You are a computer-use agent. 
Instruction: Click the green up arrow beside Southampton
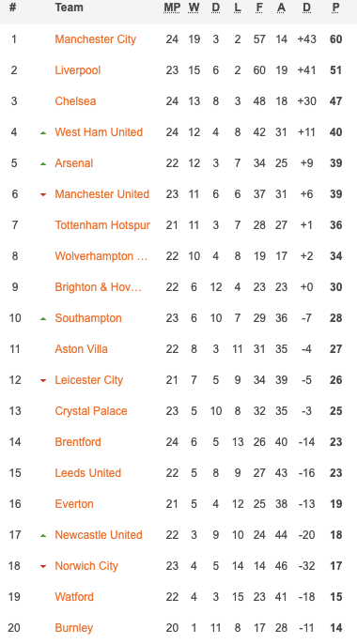click(43, 319)
